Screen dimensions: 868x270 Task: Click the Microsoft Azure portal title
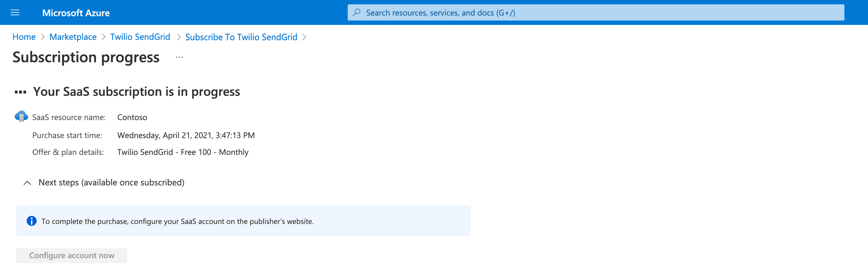pos(76,13)
